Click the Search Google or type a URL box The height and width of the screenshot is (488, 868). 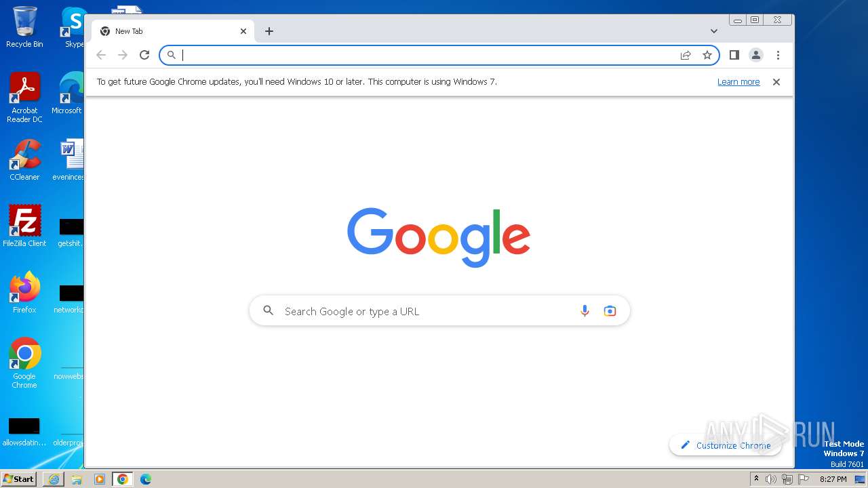point(439,311)
